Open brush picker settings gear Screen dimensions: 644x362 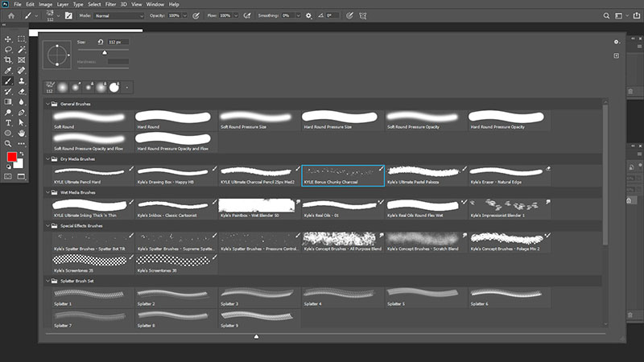[x=616, y=42]
